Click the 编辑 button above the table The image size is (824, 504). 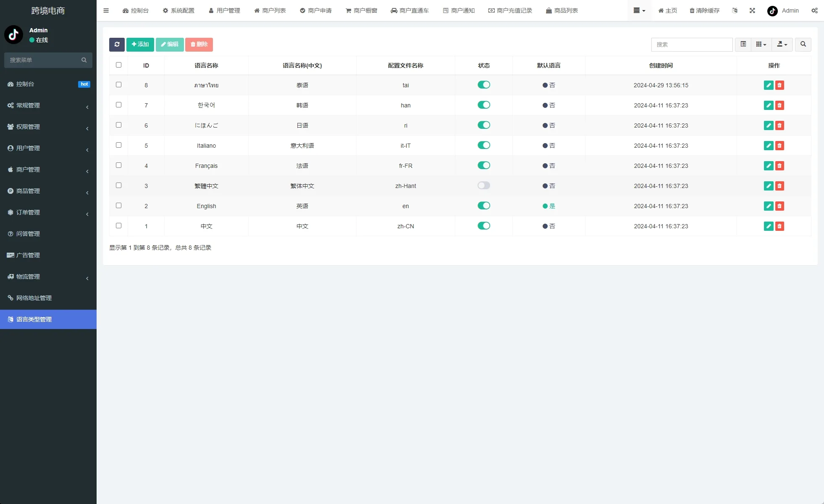170,44
